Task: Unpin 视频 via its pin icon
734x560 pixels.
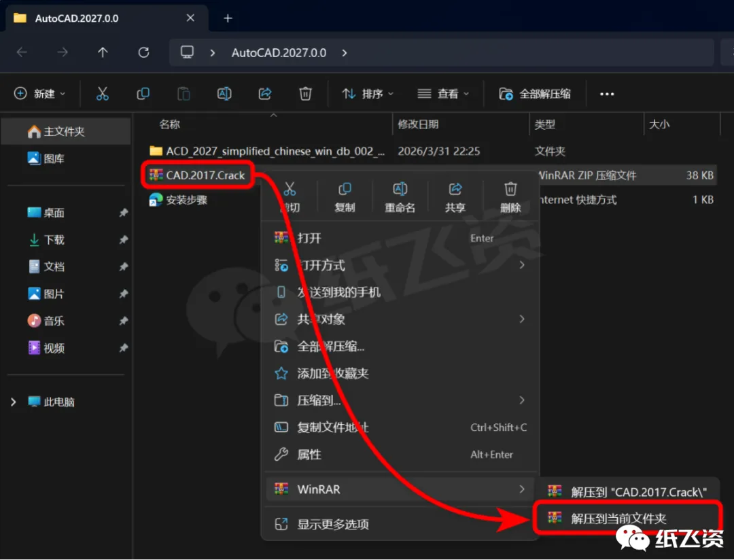Action: pos(123,348)
